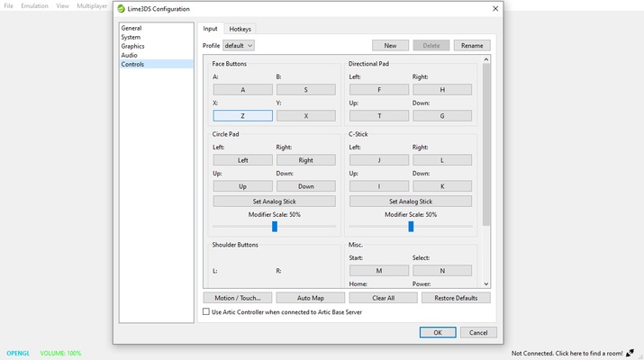This screenshot has width=644, height=360.
Task: Rebind face button B mapped to S
Action: [x=306, y=89]
